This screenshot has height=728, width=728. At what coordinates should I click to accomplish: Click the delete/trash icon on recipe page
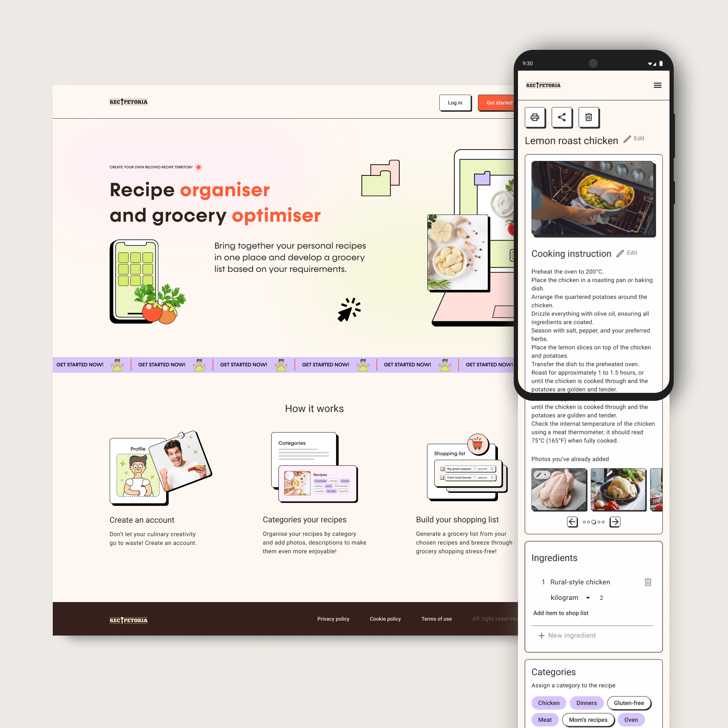[x=588, y=117]
